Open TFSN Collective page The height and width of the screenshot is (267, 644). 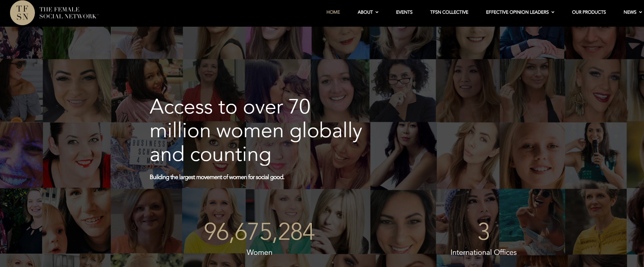point(449,12)
